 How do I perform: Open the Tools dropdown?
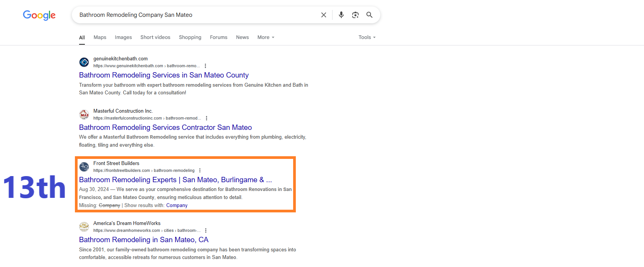[367, 37]
